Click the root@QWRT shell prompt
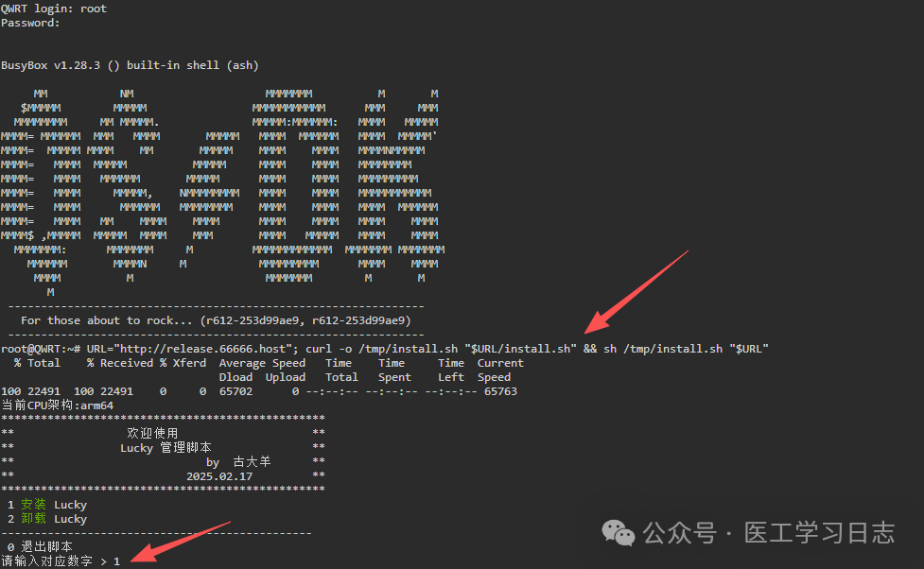 pos(41,349)
